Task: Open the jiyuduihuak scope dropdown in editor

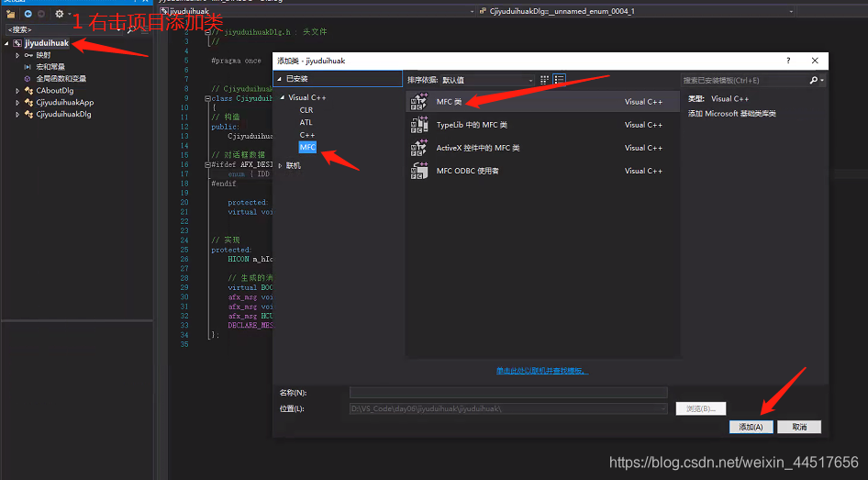Action: 473,11
